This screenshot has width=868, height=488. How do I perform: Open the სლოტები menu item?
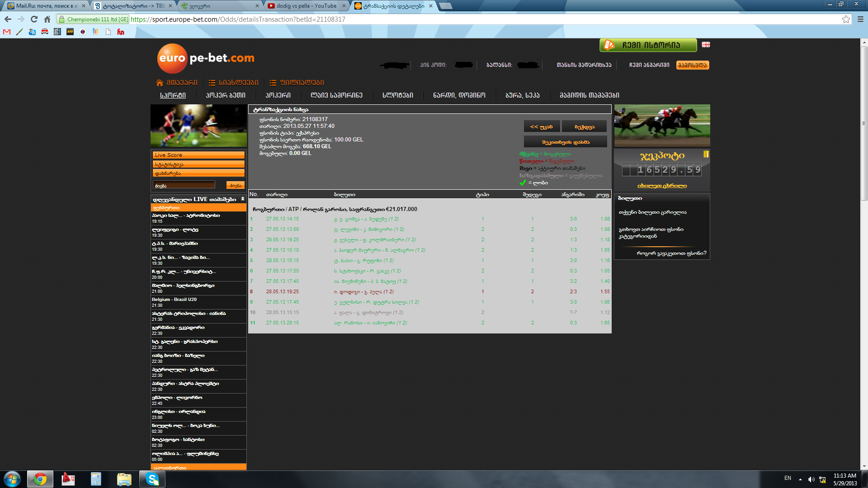397,95
